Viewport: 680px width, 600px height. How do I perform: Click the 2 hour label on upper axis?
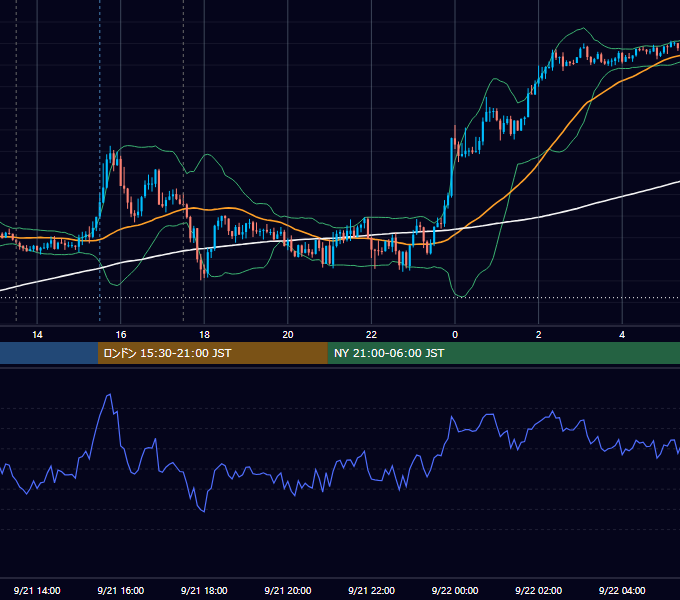tap(539, 335)
